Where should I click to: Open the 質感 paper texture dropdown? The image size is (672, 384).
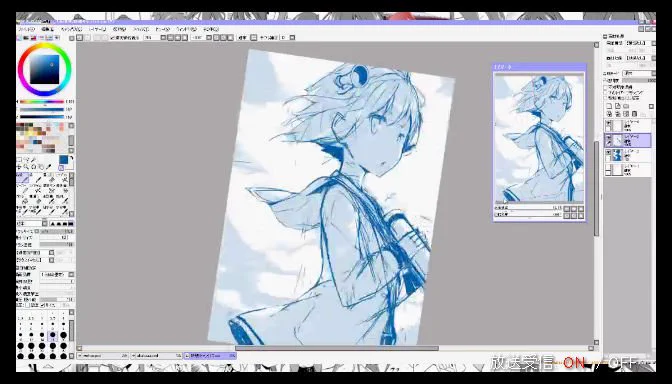point(640,43)
